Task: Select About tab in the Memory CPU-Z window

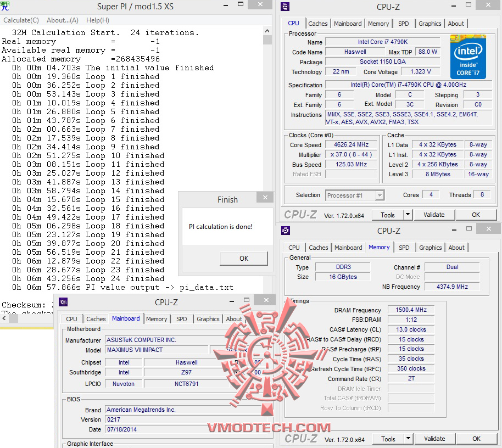Action: click(x=456, y=248)
